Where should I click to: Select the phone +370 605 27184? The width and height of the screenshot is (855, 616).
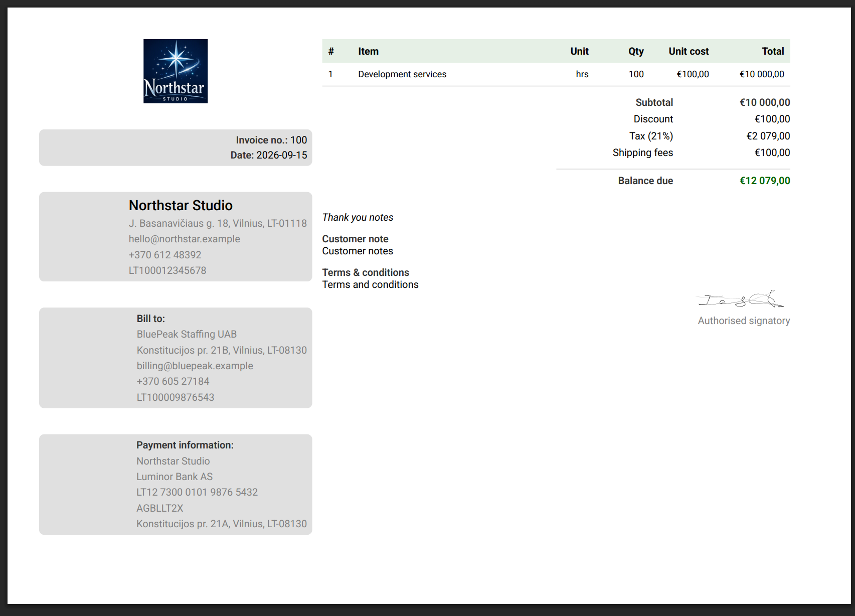[x=173, y=381]
